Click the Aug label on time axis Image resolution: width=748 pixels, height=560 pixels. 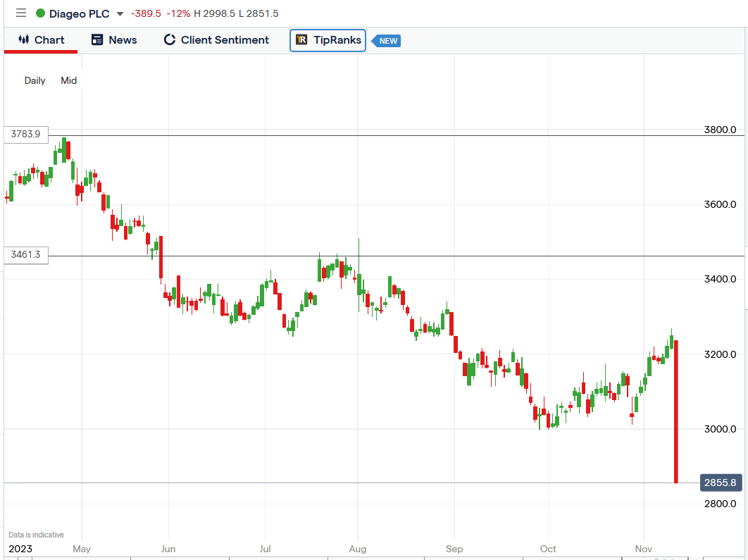pos(358,549)
